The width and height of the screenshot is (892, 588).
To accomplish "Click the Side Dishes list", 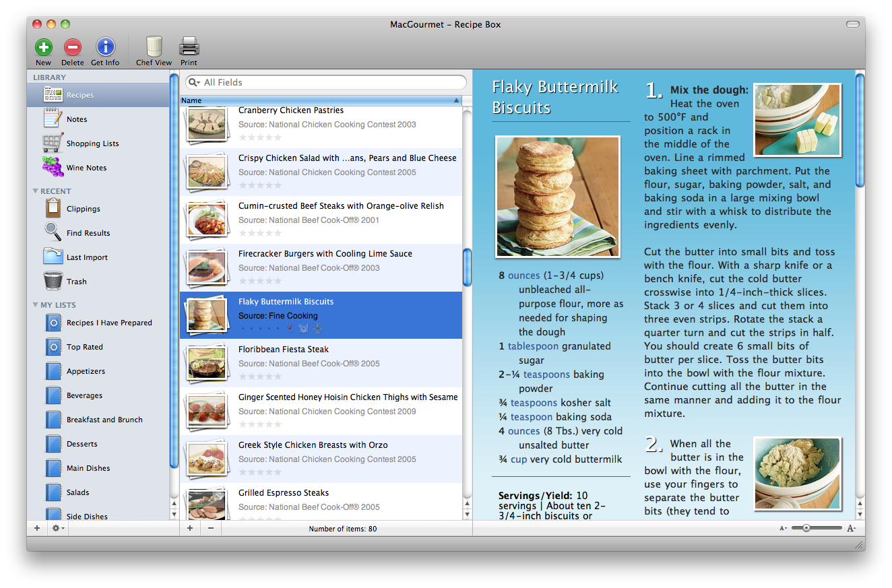I will (x=98, y=515).
